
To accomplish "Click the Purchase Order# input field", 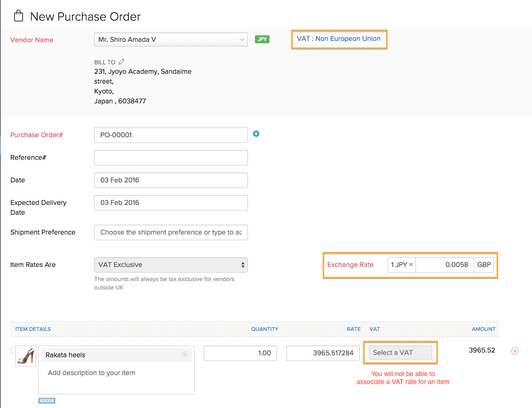I will pos(171,135).
